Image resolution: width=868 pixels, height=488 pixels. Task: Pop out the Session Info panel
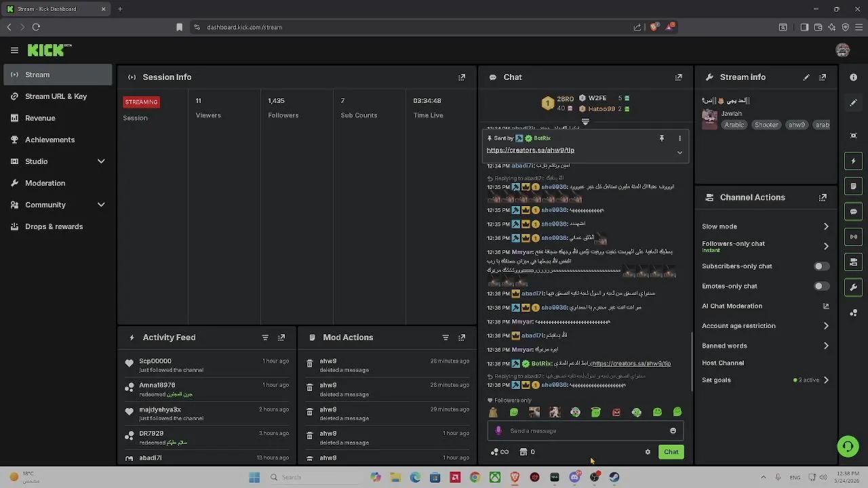[x=462, y=77]
